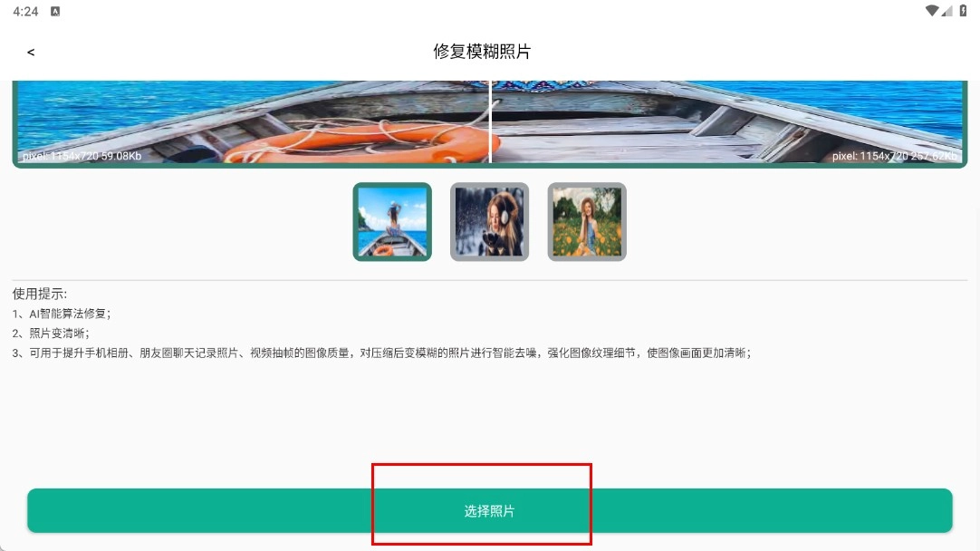Screen dimensions: 980x551
Task: Tap the battery status icon
Action: [x=963, y=11]
